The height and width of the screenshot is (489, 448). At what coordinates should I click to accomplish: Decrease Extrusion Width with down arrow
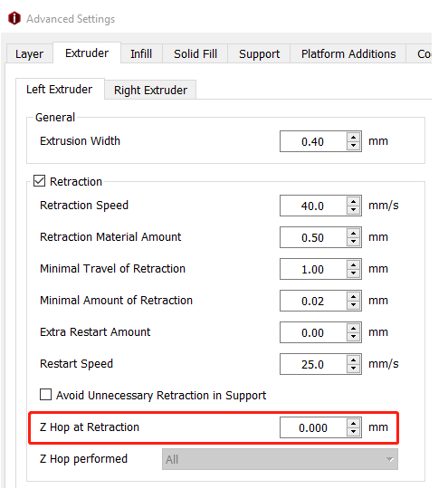point(354,146)
